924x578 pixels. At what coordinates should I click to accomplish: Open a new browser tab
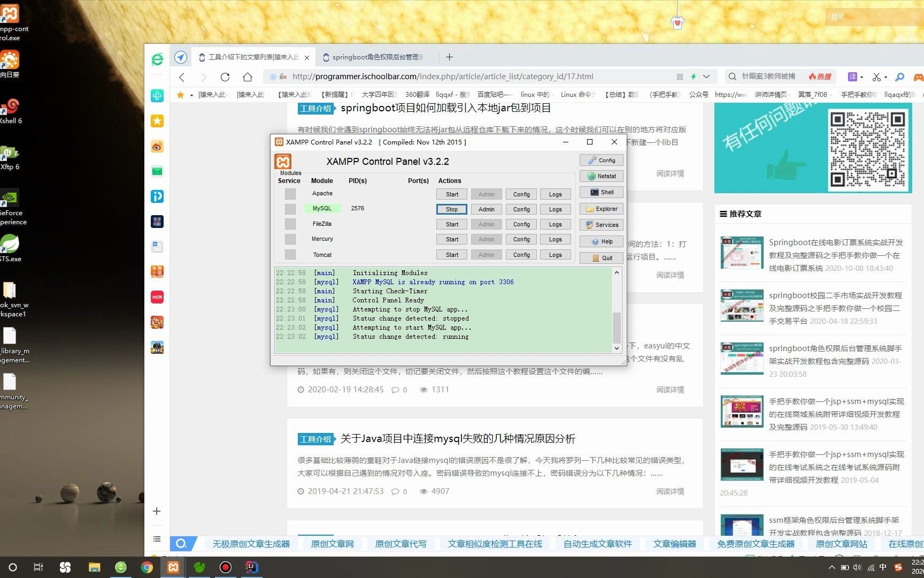[450, 57]
